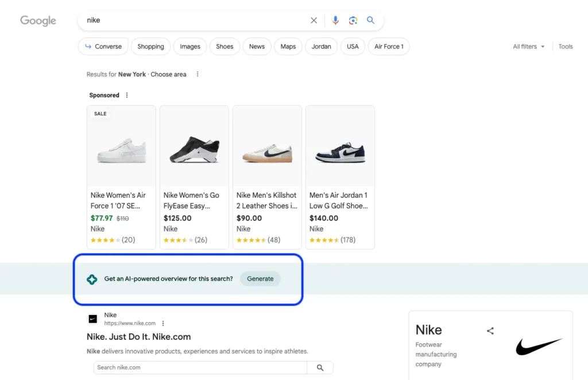Switch to the Shopping tab

[x=150, y=47]
